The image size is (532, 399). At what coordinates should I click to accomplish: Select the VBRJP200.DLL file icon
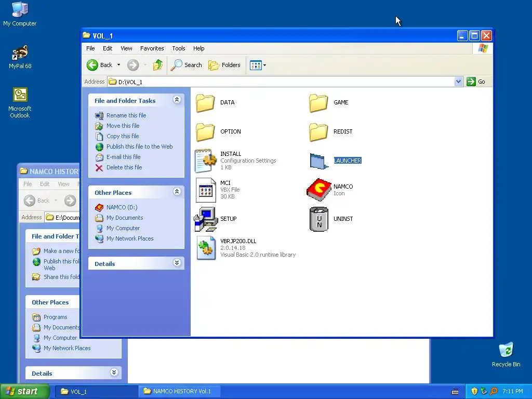tap(206, 248)
